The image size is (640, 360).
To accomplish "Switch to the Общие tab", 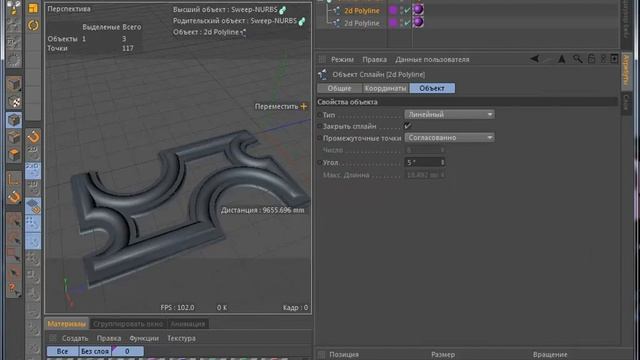I will click(339, 88).
